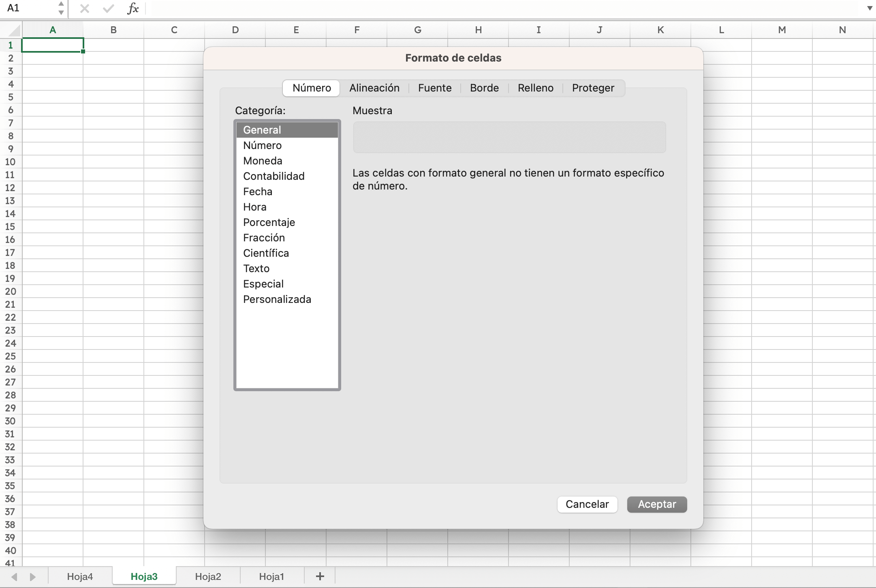Screen dimensions: 876x588
Task: Click the confirm checkmark icon in the formula bar
Action: pos(107,8)
